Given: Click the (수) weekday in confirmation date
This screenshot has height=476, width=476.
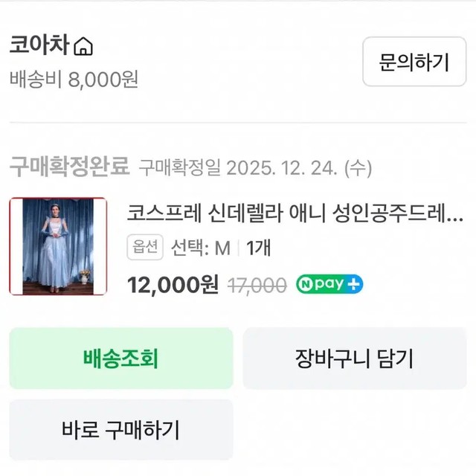Looking at the screenshot, I should [359, 167].
